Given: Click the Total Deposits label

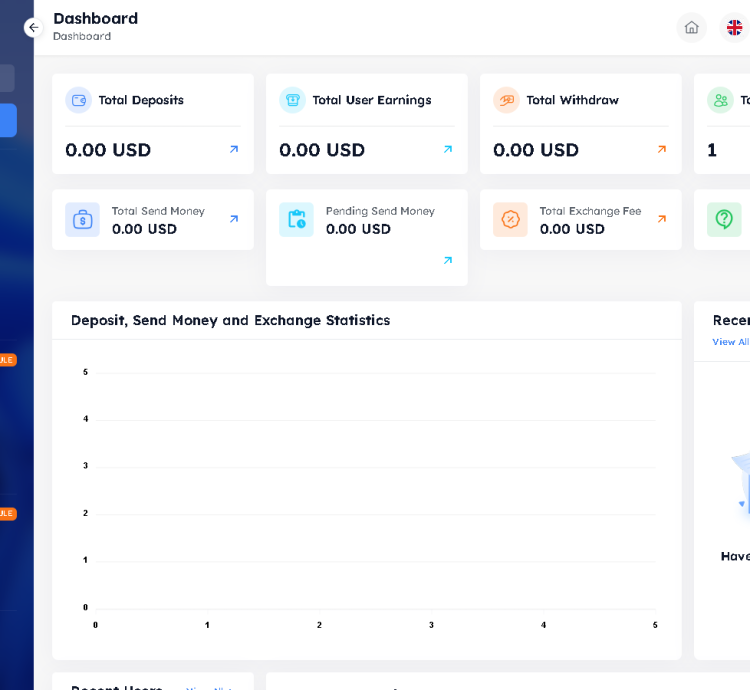Looking at the screenshot, I should [x=141, y=100].
